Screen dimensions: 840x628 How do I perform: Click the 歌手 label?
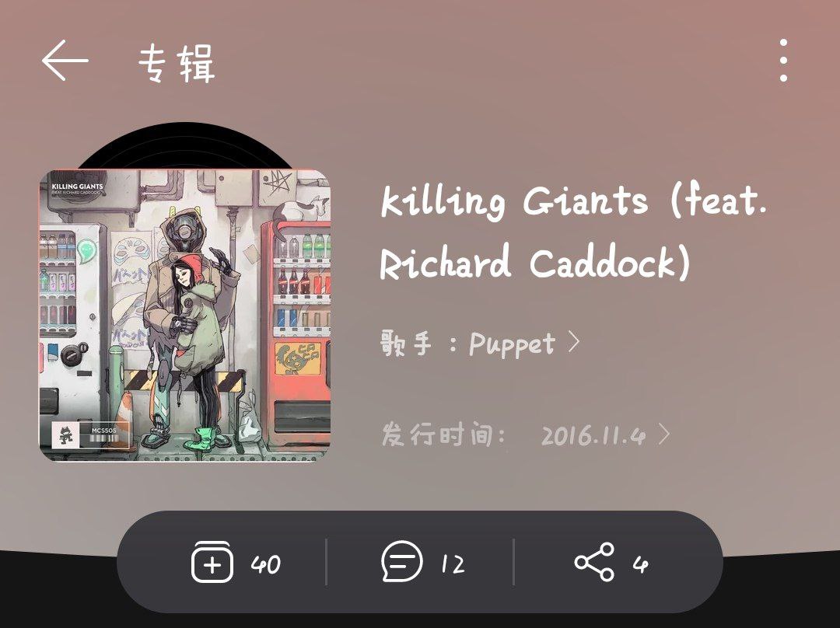(405, 344)
